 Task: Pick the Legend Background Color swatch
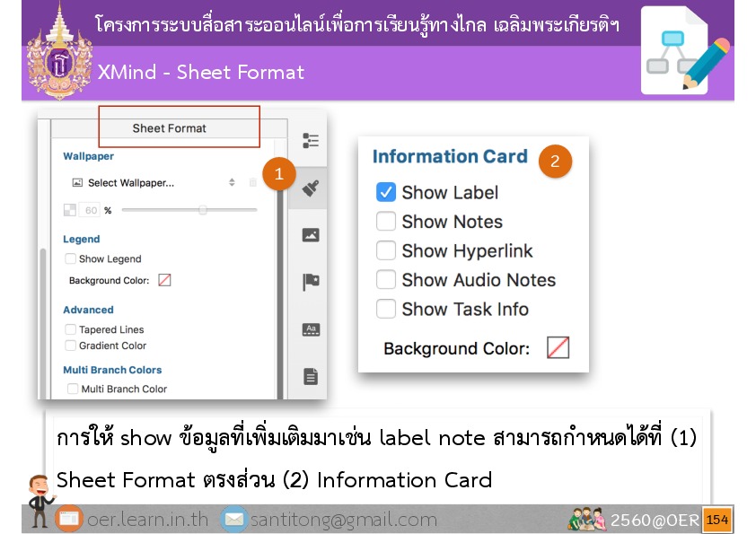coord(164,280)
